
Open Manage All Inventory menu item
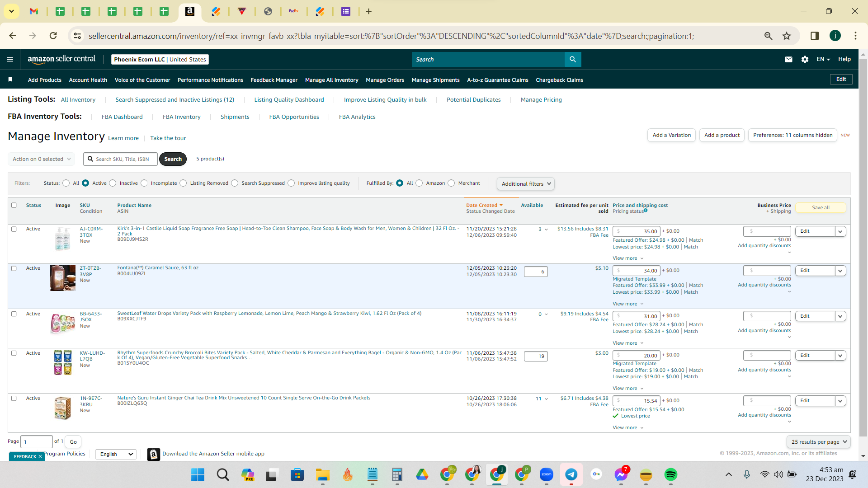pyautogui.click(x=332, y=80)
